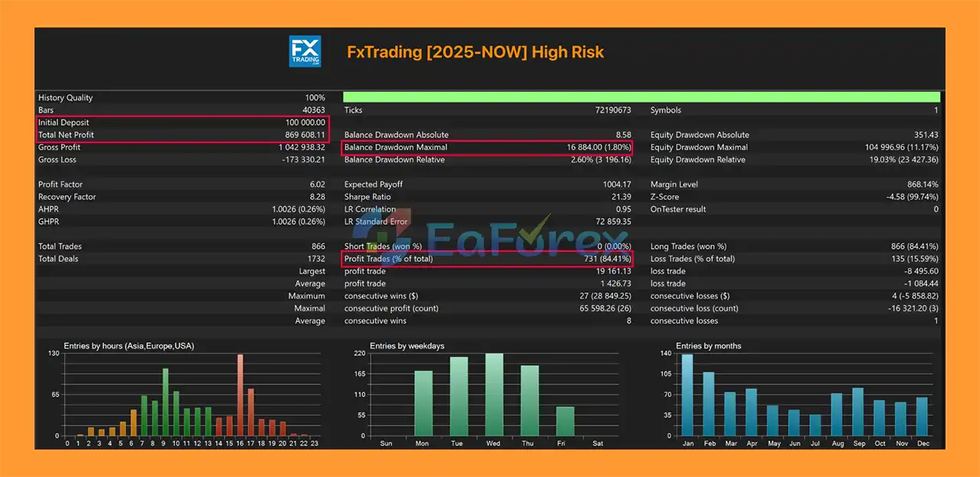Select the Fri bar in weekdays chart
980x477 pixels.
click(565, 421)
